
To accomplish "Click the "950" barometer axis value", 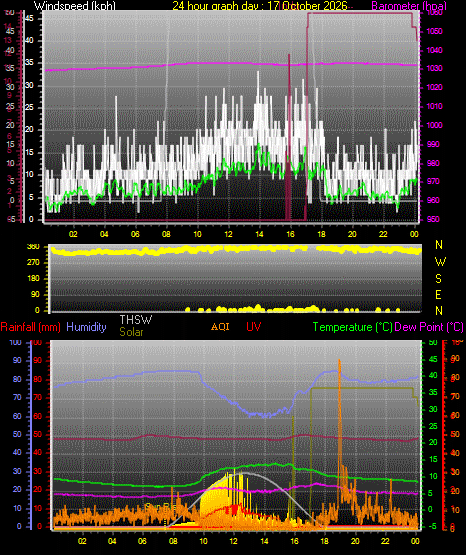I will [433, 219].
